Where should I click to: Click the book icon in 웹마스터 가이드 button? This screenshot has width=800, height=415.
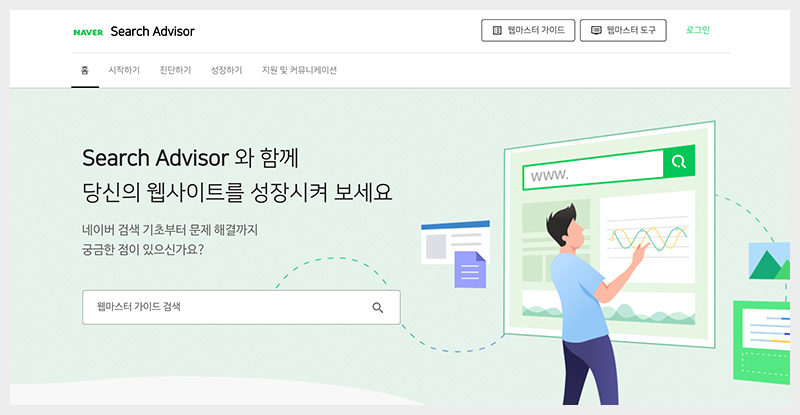(x=497, y=31)
